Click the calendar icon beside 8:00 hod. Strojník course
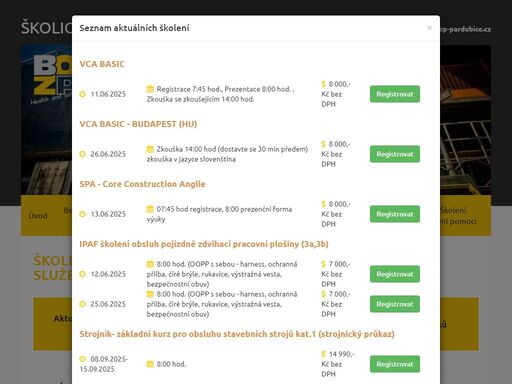Image resolution: width=512 pixels, height=384 pixels. pyautogui.click(x=150, y=364)
